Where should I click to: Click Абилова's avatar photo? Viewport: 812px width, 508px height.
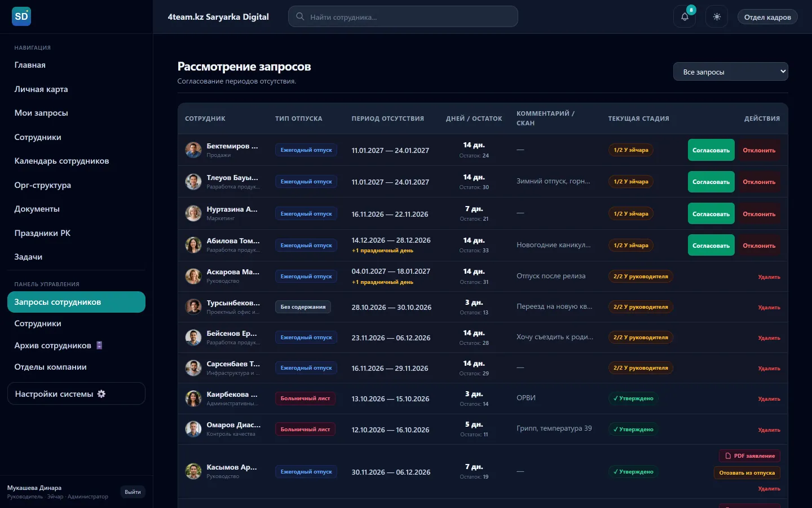pyautogui.click(x=193, y=245)
